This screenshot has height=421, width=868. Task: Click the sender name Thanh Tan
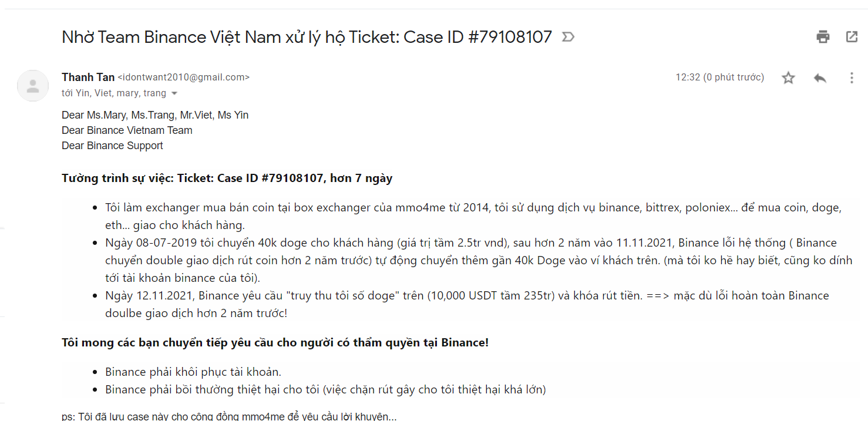click(88, 78)
